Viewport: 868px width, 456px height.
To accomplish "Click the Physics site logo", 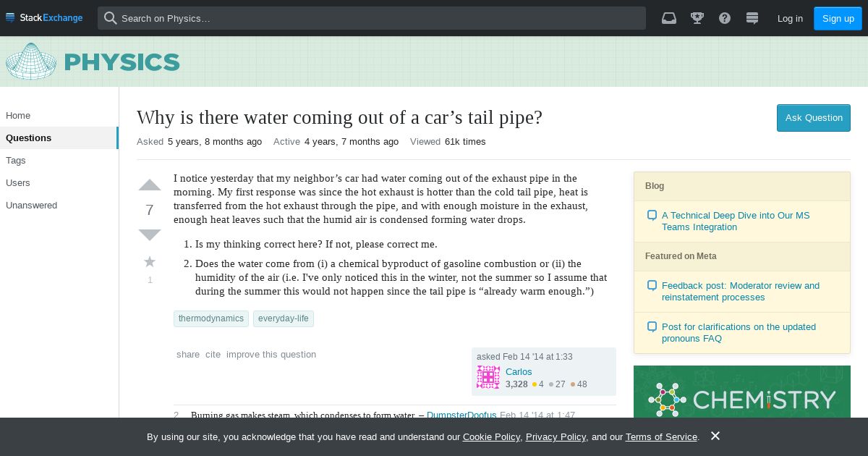I will [93, 62].
